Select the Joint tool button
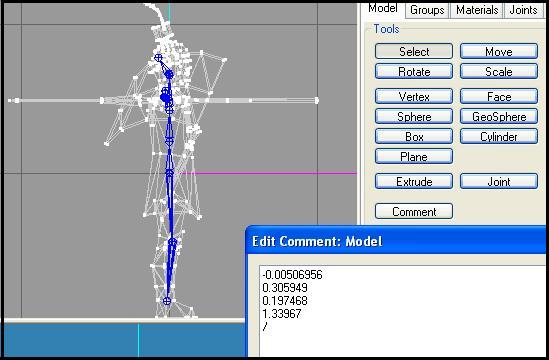This screenshot has width=549, height=360. [x=499, y=181]
